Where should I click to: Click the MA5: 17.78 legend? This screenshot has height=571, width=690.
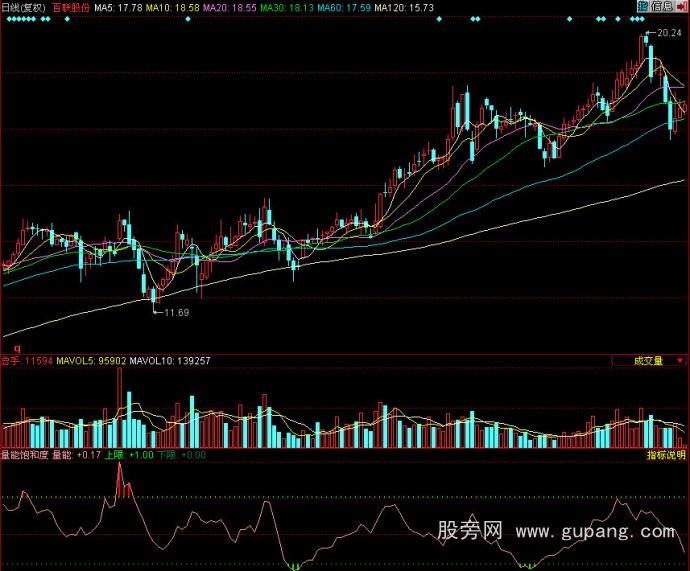coord(118,7)
